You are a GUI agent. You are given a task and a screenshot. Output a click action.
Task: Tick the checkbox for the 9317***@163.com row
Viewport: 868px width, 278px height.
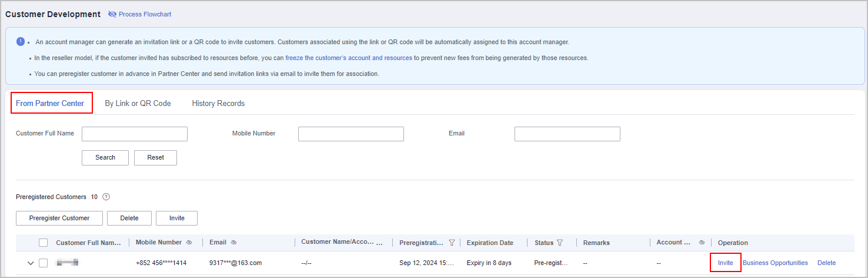click(x=44, y=263)
